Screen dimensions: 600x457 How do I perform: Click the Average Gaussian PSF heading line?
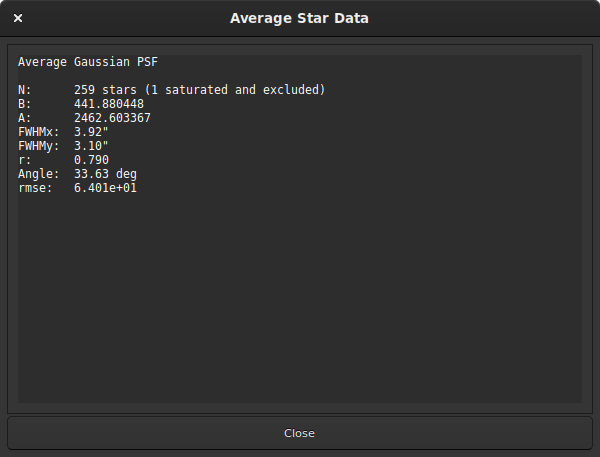(x=88, y=62)
